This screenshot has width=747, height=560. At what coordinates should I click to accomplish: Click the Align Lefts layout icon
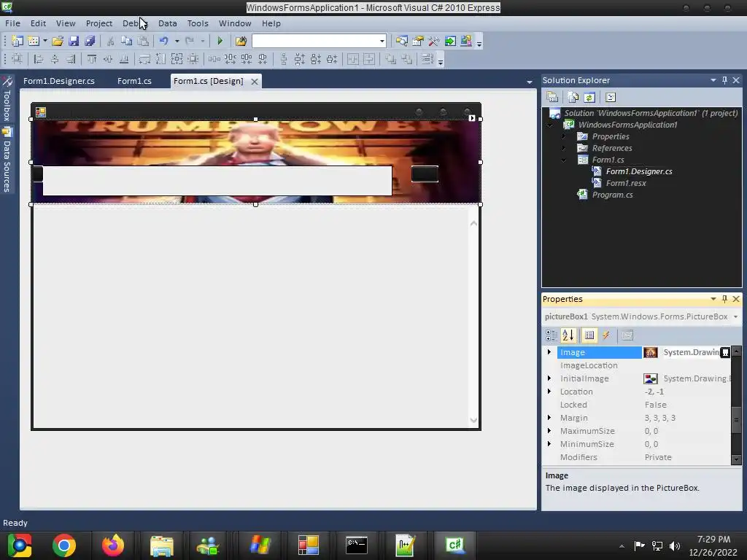point(38,59)
